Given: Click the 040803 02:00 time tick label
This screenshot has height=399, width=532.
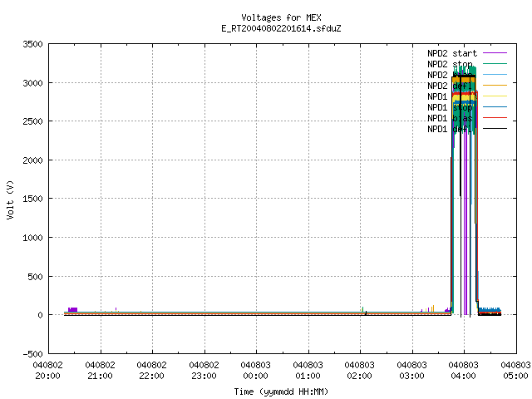Looking at the screenshot, I should 359,371.
